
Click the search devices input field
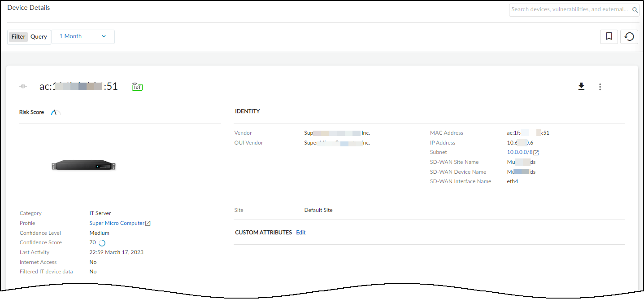tap(570, 9)
